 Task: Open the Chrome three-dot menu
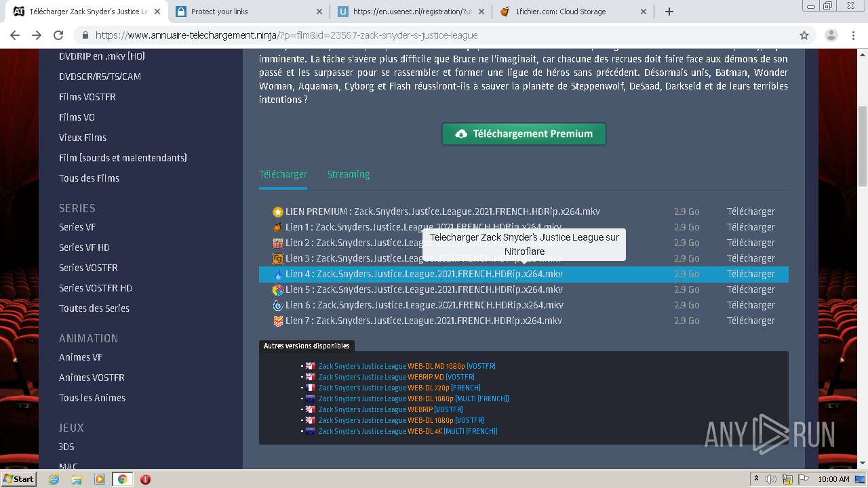coord(852,35)
